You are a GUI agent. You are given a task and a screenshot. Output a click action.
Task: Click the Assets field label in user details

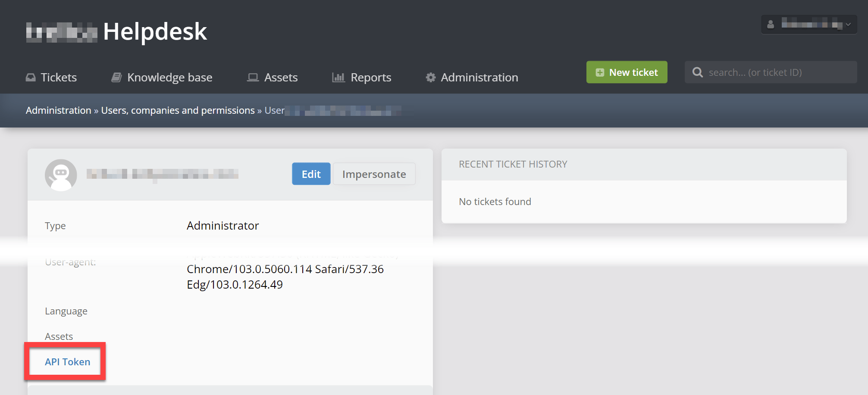(59, 336)
